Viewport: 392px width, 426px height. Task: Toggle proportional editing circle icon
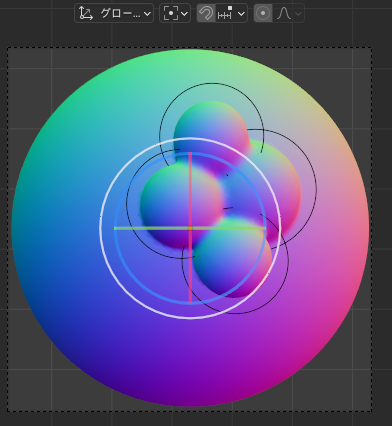(x=263, y=13)
